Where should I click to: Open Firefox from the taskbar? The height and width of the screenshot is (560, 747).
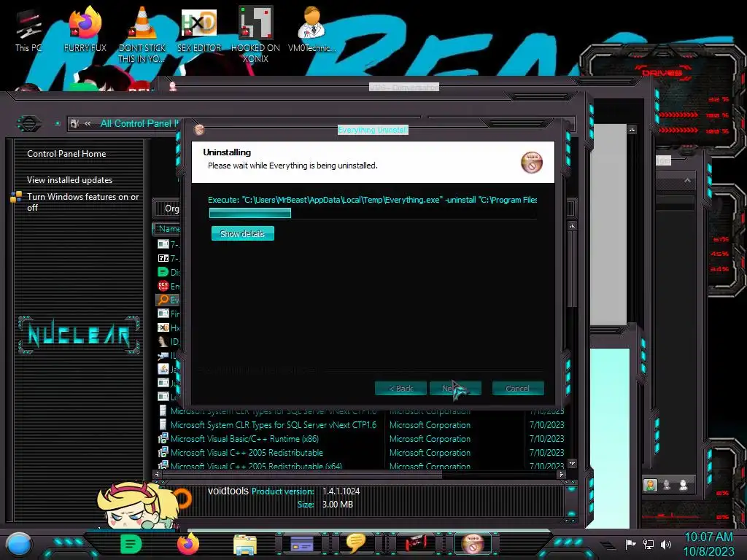coord(187,544)
